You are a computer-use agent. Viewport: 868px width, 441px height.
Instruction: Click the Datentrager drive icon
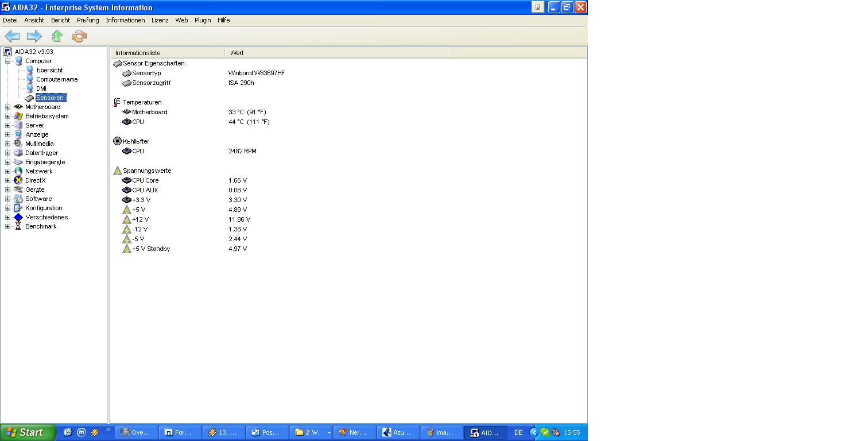coord(18,153)
